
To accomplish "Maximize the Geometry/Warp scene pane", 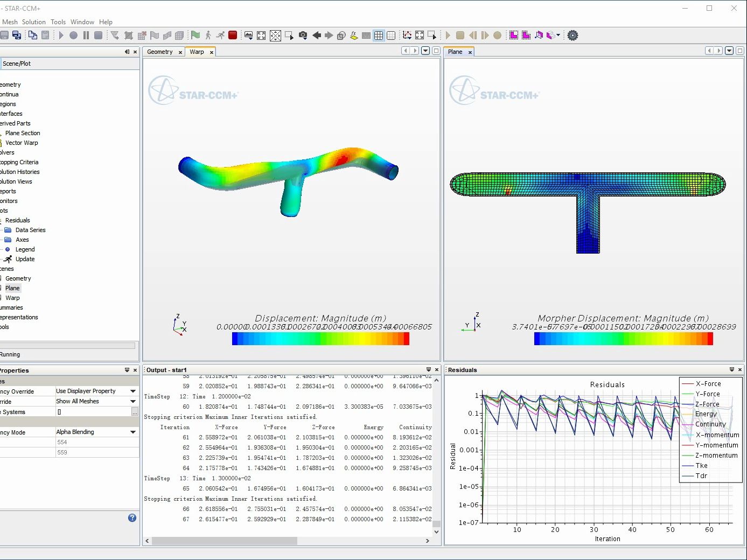I will [436, 51].
